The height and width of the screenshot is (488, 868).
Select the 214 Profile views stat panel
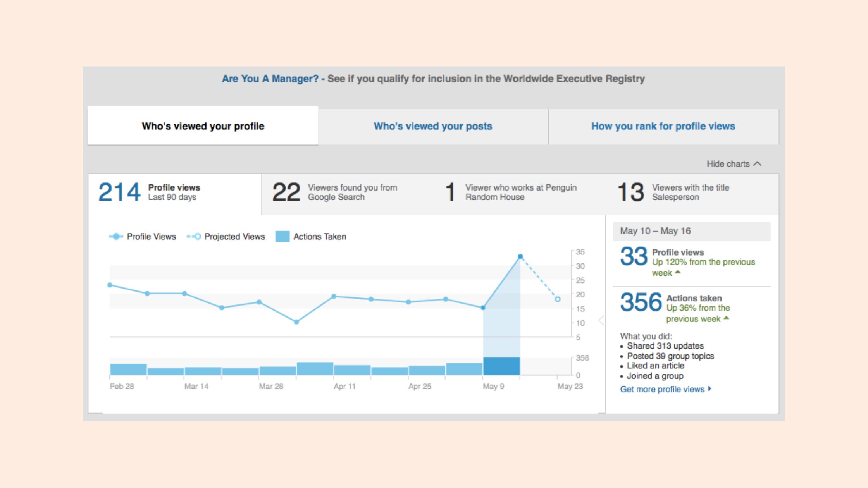175,192
